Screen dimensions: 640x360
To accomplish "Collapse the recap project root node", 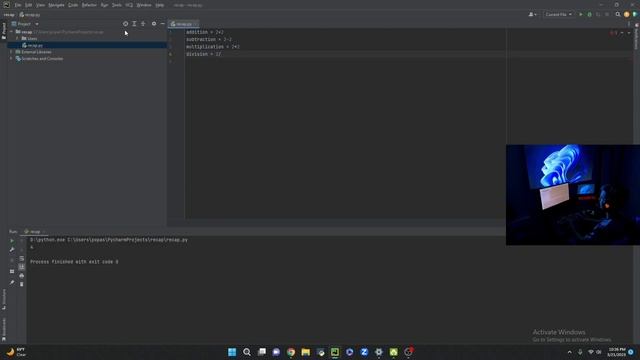I will tap(11, 31).
